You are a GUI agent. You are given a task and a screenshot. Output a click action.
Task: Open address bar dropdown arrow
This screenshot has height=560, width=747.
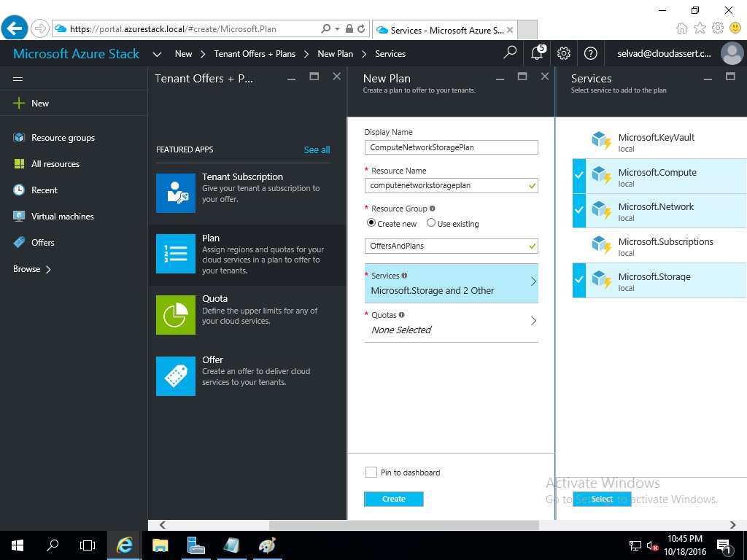tap(337, 29)
